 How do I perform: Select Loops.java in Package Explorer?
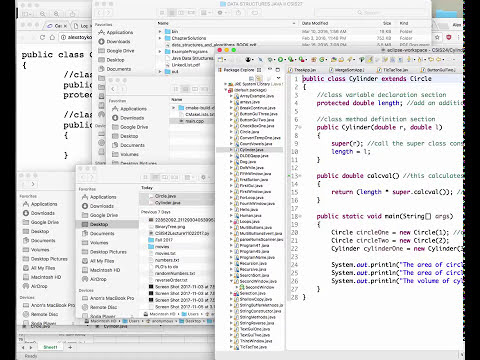click(250, 222)
